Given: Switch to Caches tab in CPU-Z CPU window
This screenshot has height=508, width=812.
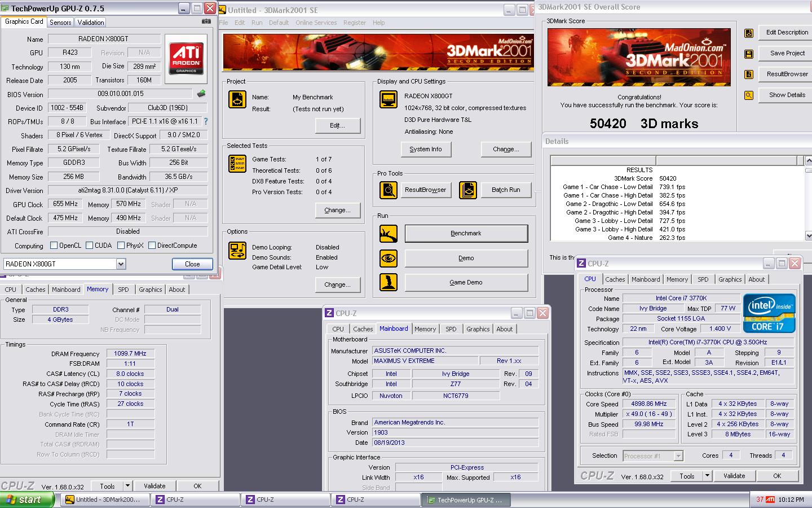Looking at the screenshot, I should coord(615,279).
